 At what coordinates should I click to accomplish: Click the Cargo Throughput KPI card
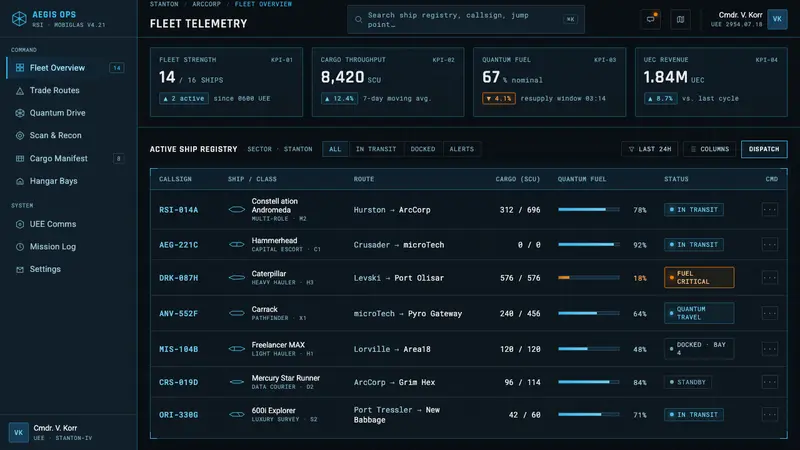(388, 82)
